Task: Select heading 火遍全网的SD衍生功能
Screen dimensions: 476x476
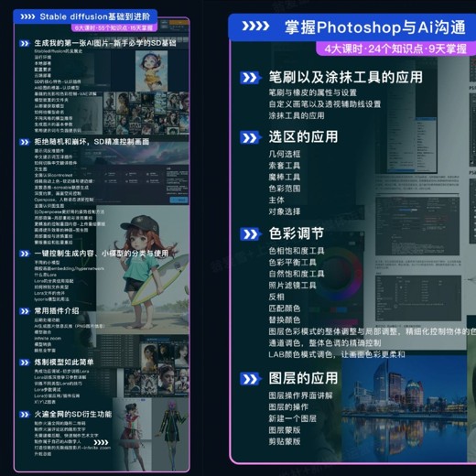Action: click(73, 414)
